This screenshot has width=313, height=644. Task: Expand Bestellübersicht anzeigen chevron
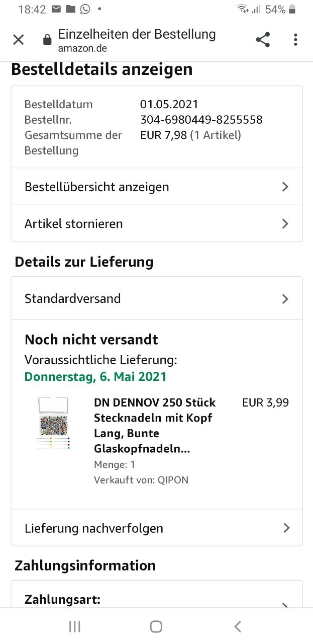point(285,187)
